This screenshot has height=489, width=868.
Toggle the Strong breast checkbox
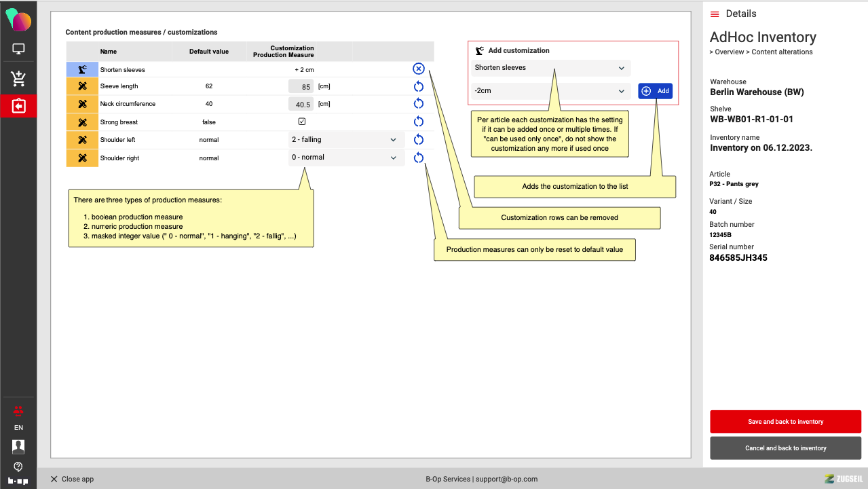pyautogui.click(x=302, y=122)
